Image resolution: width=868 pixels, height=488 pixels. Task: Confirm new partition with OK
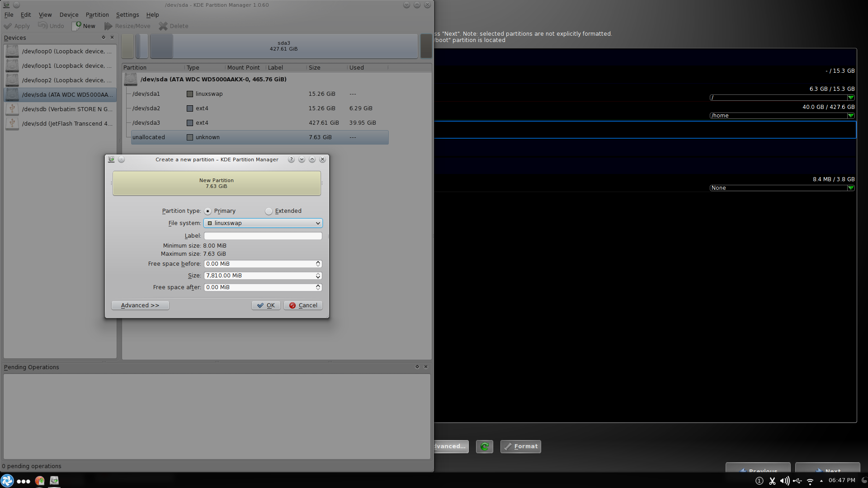point(266,305)
